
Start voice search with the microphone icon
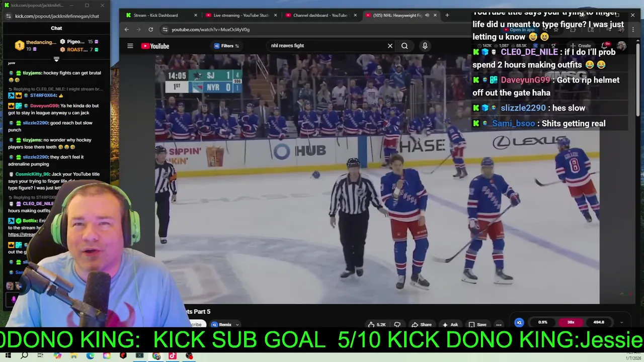(x=425, y=46)
